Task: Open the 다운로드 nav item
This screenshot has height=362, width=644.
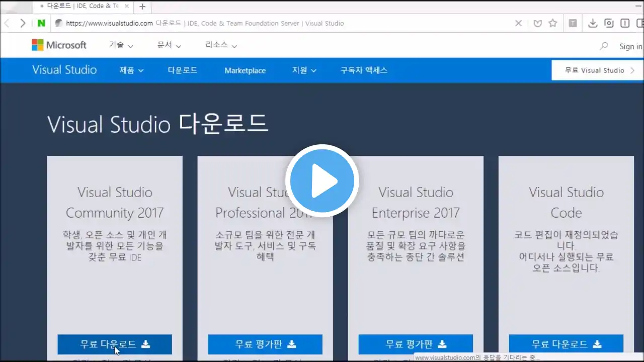Action: pos(183,70)
